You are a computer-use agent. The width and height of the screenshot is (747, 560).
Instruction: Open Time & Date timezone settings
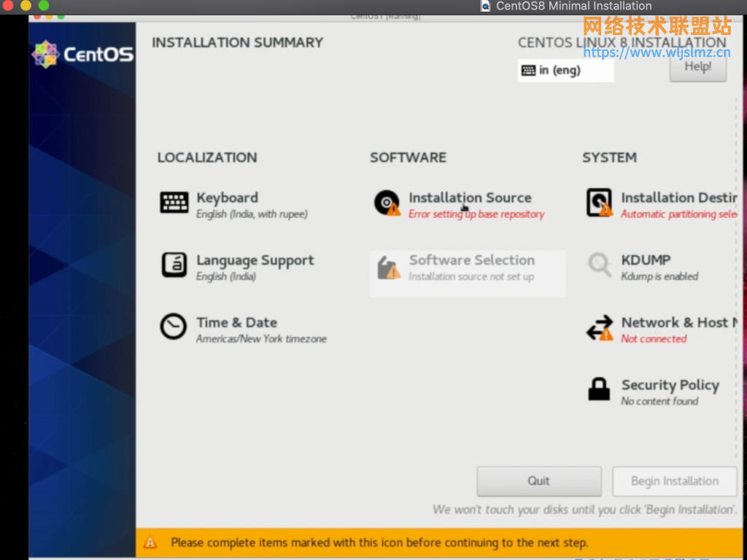coord(236,323)
